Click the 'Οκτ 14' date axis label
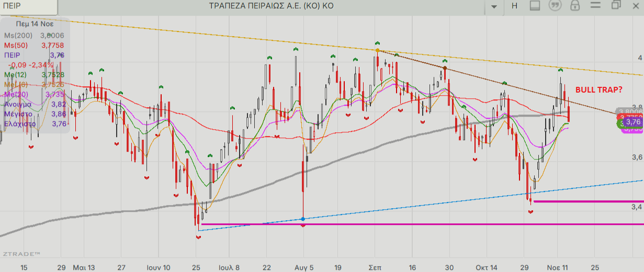The height and width of the screenshot is (272, 644). (487, 267)
